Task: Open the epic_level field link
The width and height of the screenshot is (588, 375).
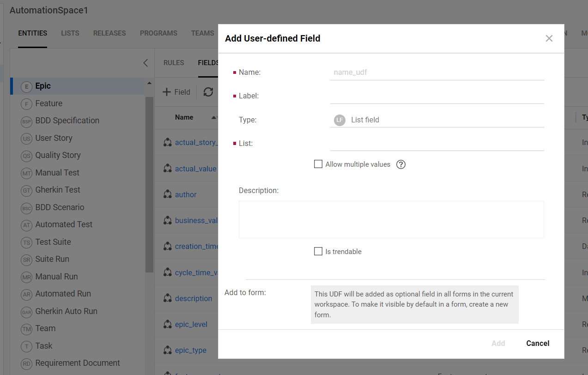Action: click(191, 324)
